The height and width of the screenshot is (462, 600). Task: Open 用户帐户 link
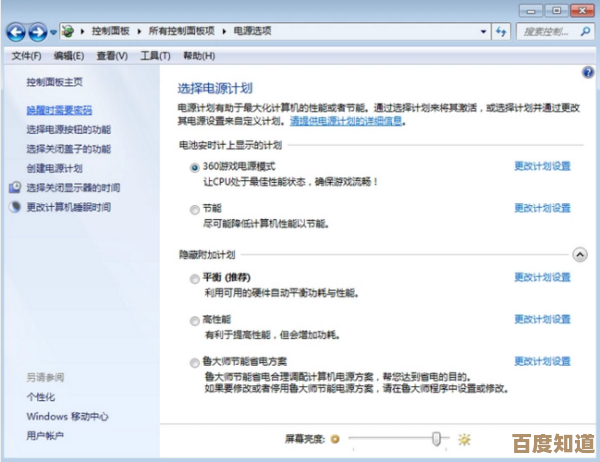[x=45, y=436]
